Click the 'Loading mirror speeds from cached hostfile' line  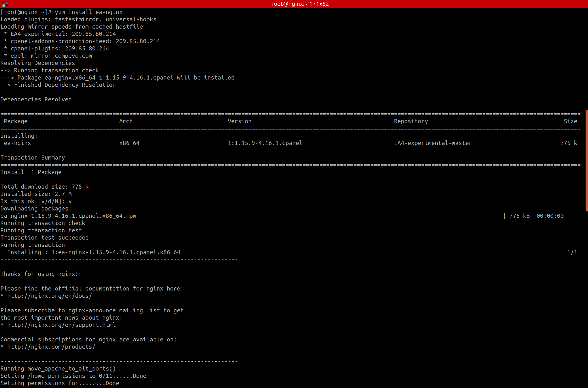[x=72, y=27]
